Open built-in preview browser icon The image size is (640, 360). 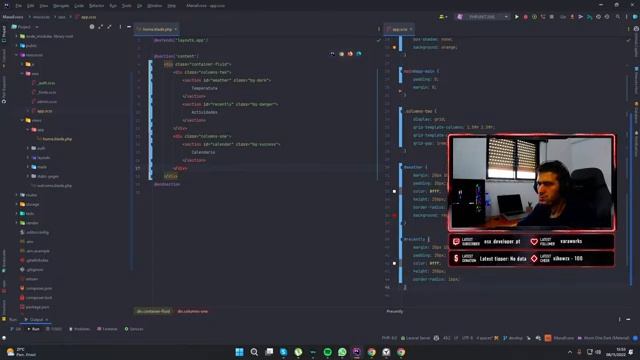(332, 54)
